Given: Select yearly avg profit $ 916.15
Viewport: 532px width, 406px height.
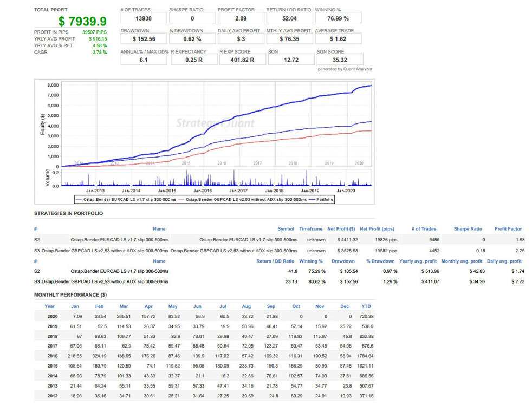Looking at the screenshot, I should [x=98, y=39].
